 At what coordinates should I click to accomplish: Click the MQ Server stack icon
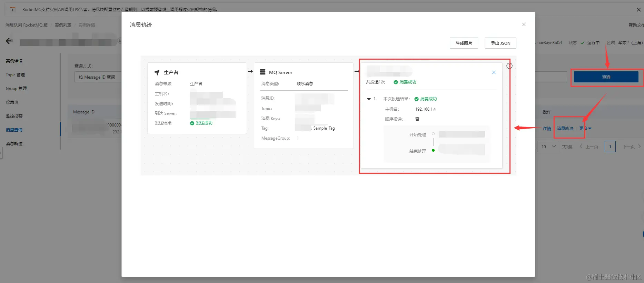pos(262,72)
